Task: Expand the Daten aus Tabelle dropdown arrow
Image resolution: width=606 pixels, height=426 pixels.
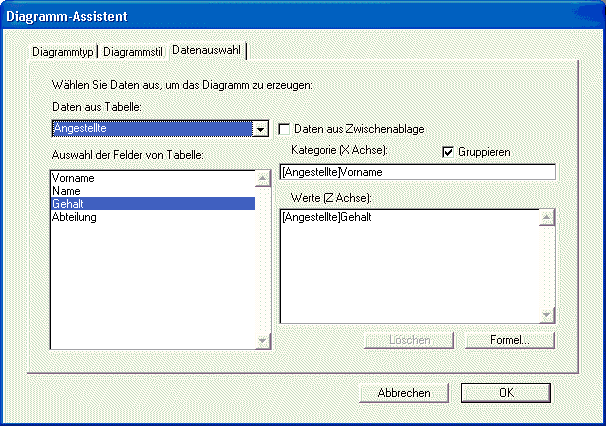Action: [260, 128]
